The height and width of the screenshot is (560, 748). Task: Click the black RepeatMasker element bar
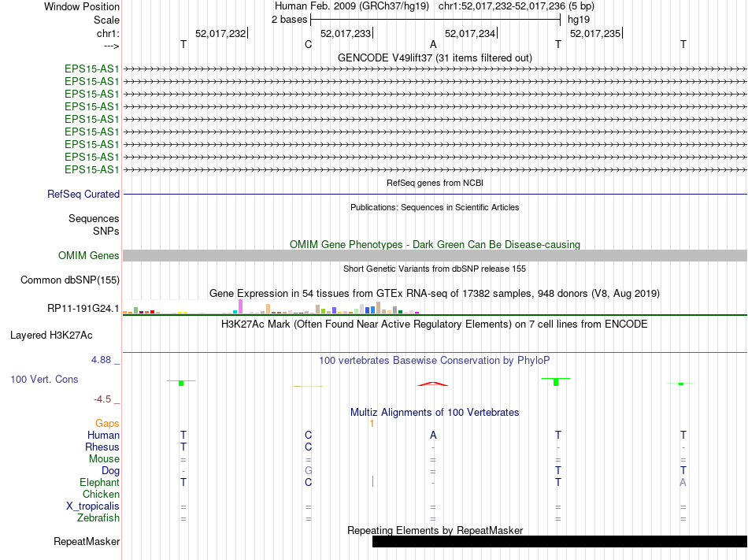560,541
